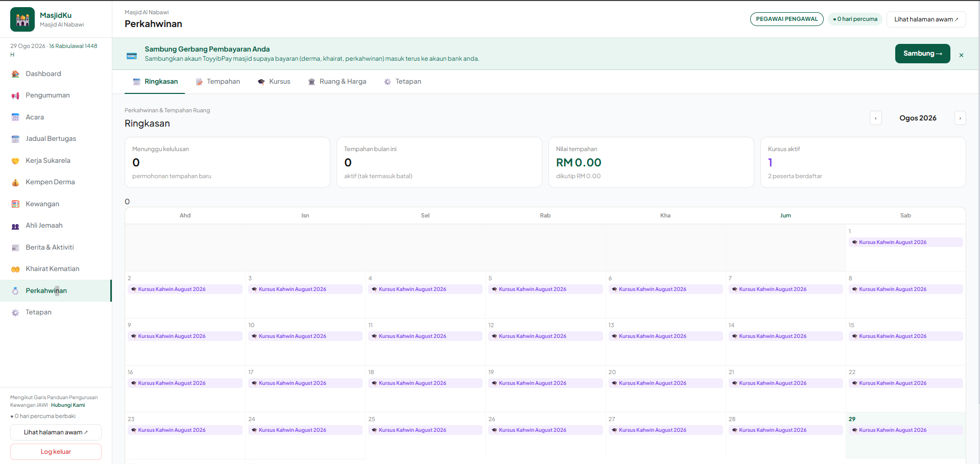Click the PEGAWAI PENGAWAL badge
The width and height of the screenshot is (980, 464).
pyautogui.click(x=786, y=19)
